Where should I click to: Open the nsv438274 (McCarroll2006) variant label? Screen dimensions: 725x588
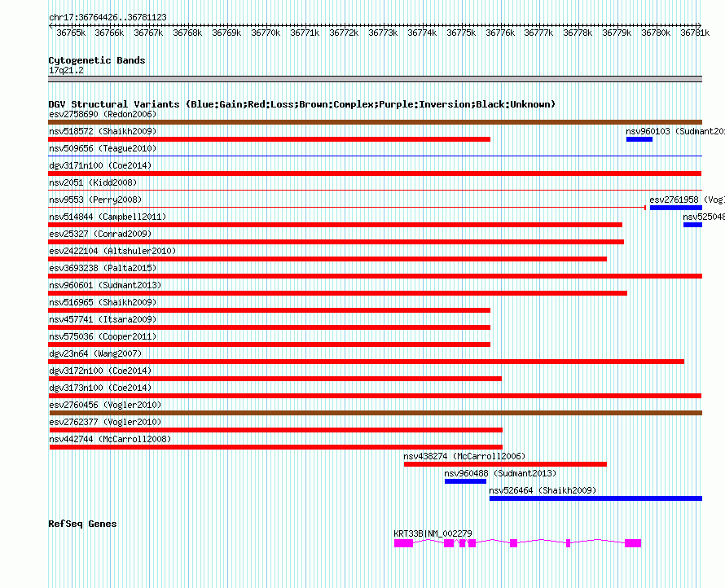464,456
